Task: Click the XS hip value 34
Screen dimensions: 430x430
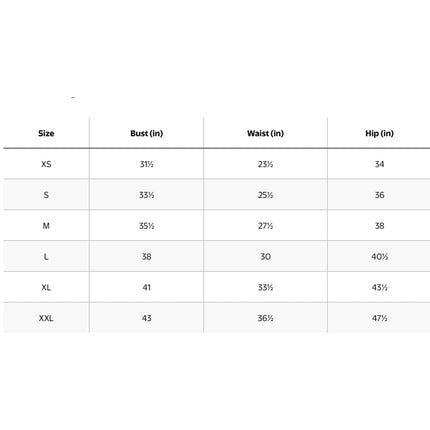Action: (x=379, y=164)
